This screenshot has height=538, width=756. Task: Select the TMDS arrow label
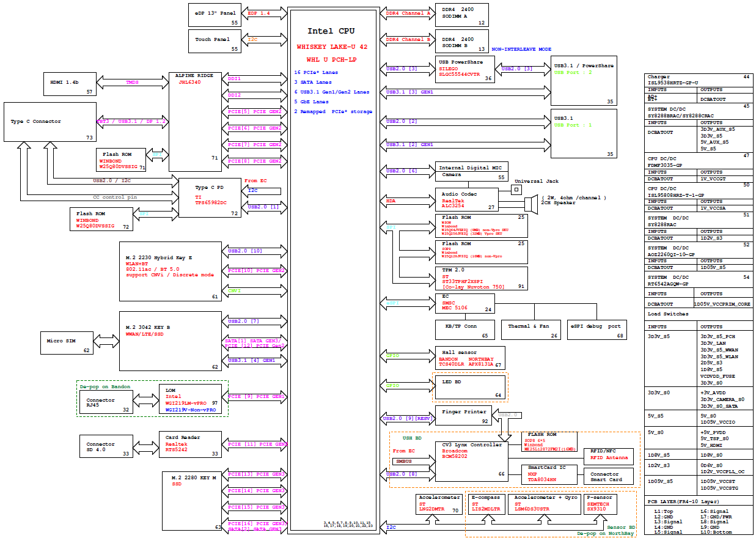coord(133,82)
